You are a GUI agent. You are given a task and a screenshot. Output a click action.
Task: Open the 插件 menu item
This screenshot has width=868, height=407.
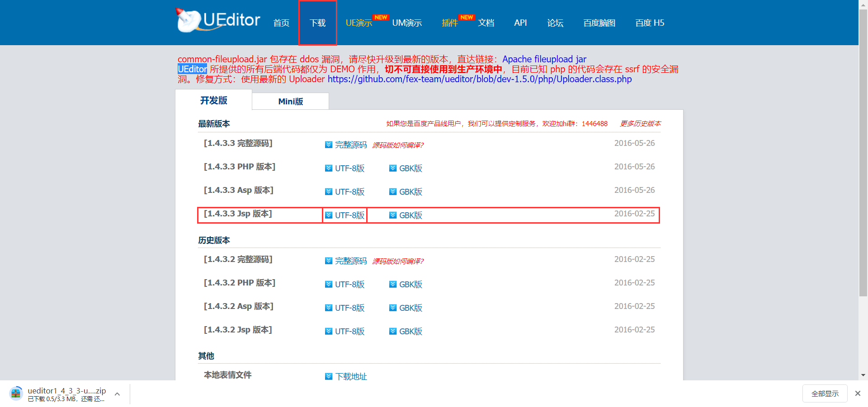[x=450, y=23]
